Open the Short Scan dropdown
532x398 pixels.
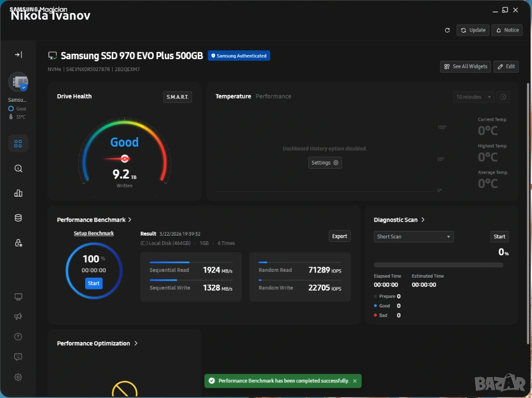[x=414, y=237]
